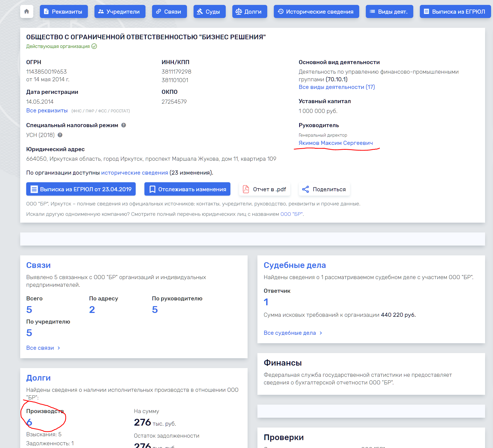Open director Якимов Максим Сергеевич profile
493x448 pixels.
335,143
